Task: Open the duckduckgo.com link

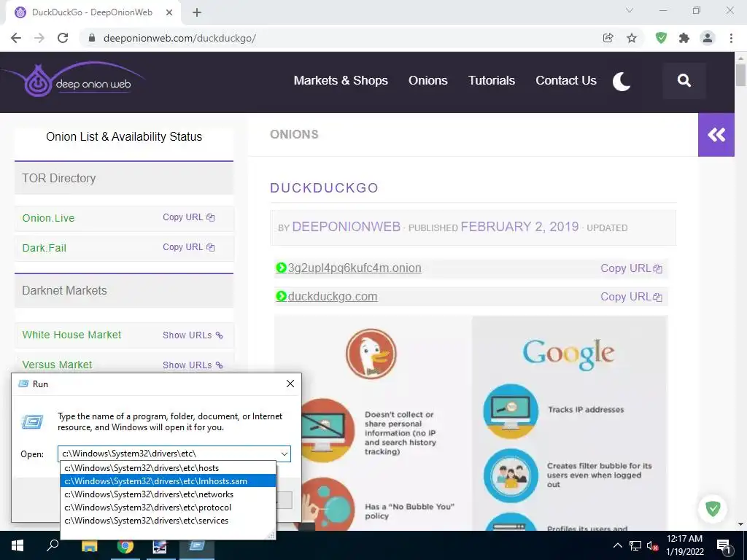Action: pos(333,297)
